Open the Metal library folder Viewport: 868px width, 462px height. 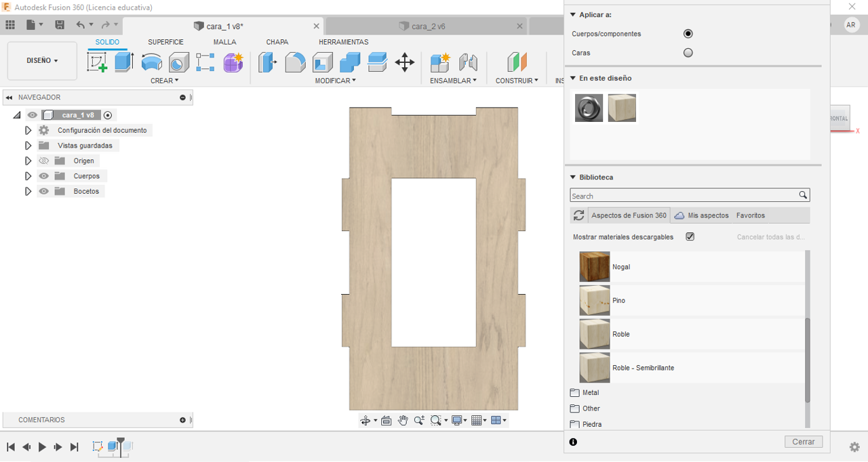coord(585,393)
